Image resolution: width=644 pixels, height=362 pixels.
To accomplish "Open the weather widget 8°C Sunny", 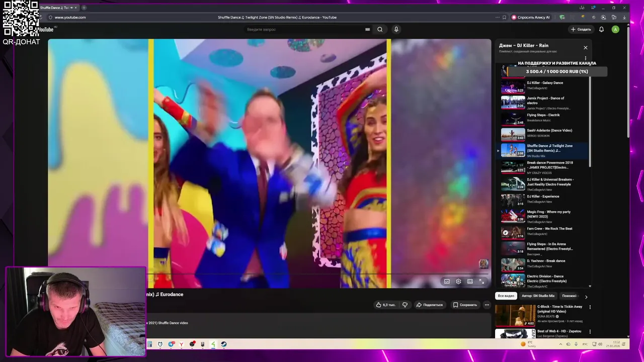I will 529,344.
